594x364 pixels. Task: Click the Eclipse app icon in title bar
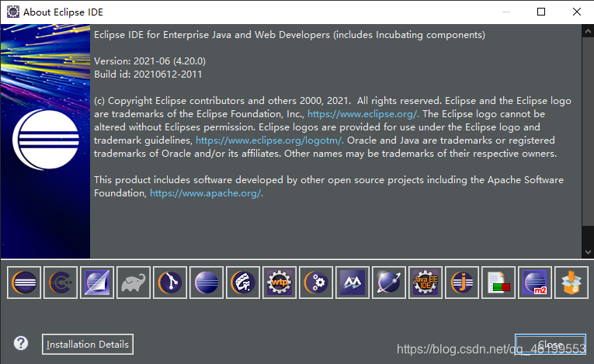[13, 12]
